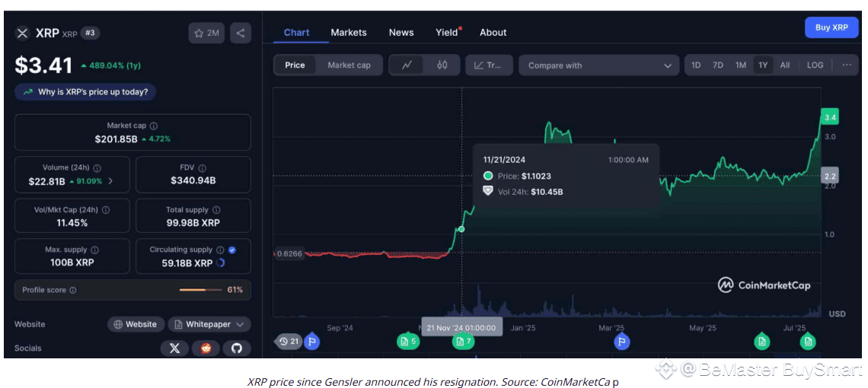Image resolution: width=868 pixels, height=388 pixels.
Task: Click the history marker labeled 21
Action: (288, 342)
